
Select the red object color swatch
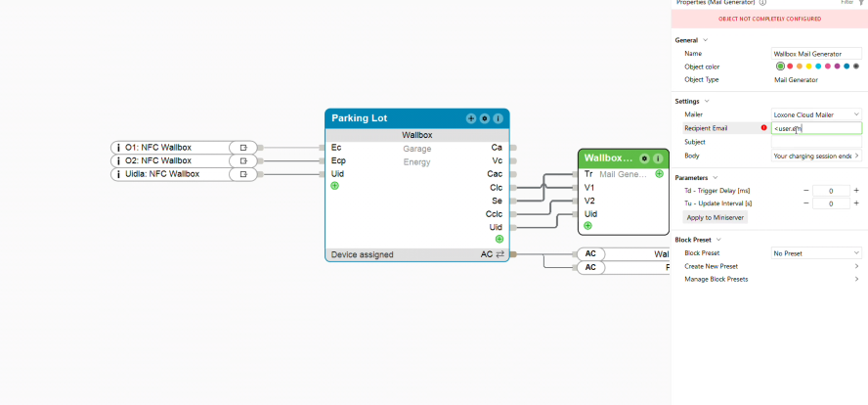coord(790,67)
